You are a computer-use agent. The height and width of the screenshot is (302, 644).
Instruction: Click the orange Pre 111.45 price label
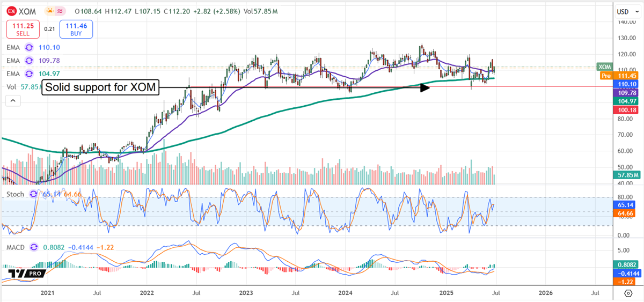coord(622,76)
